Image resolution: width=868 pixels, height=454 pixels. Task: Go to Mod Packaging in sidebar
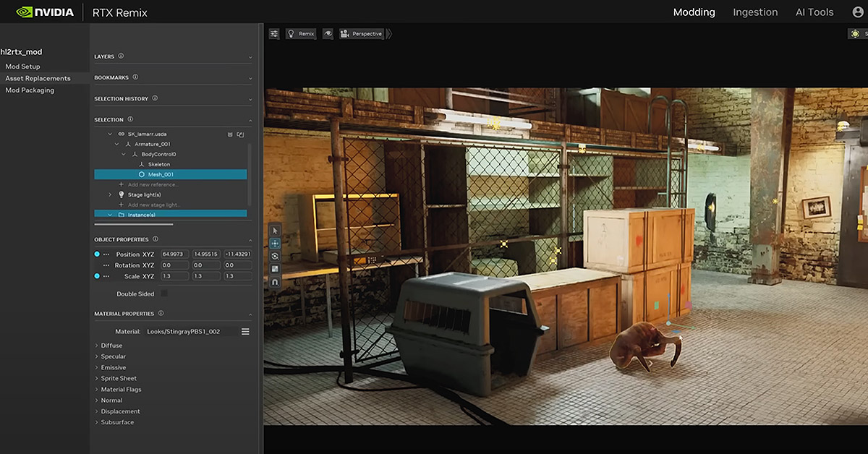click(30, 90)
